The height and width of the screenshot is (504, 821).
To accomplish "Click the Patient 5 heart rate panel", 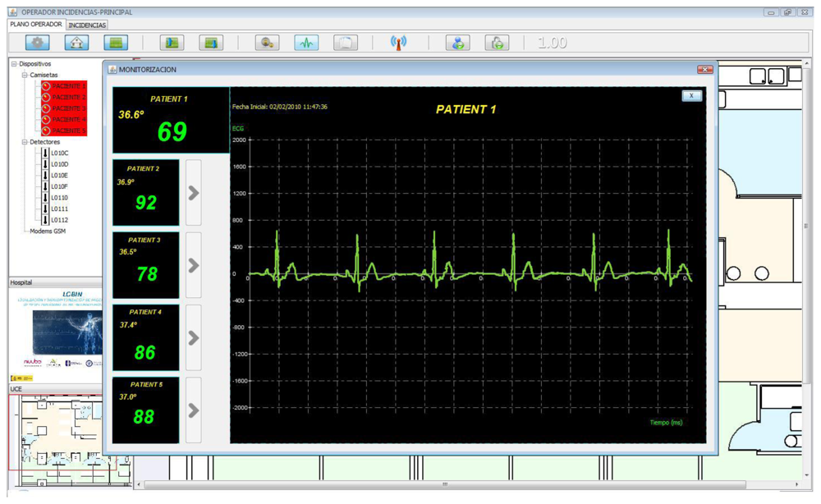I will (x=145, y=410).
